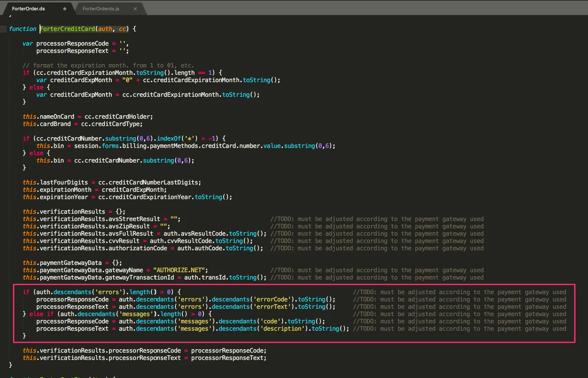Close the ForterOrderds.js tab
The width and height of the screenshot is (588, 378).
coord(135,9)
